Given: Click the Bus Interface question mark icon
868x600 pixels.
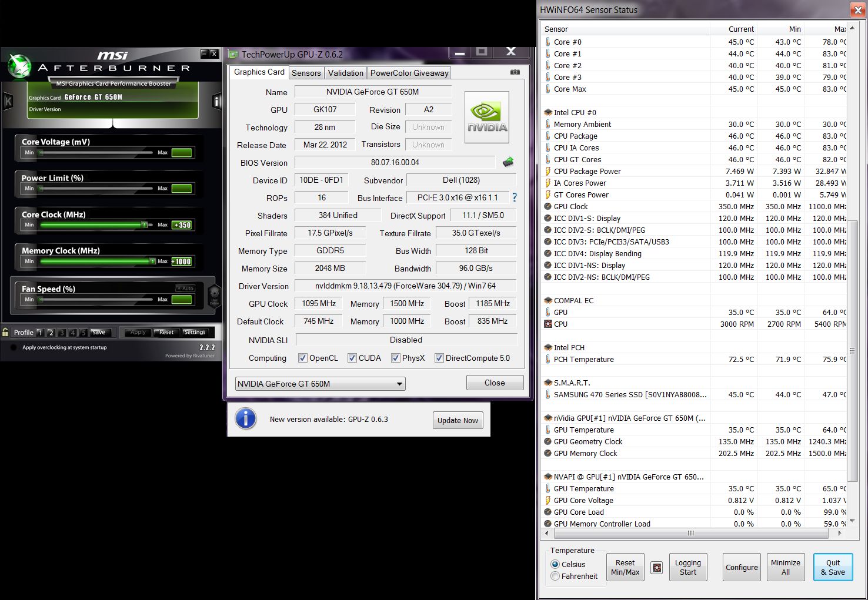Looking at the screenshot, I should (x=515, y=197).
